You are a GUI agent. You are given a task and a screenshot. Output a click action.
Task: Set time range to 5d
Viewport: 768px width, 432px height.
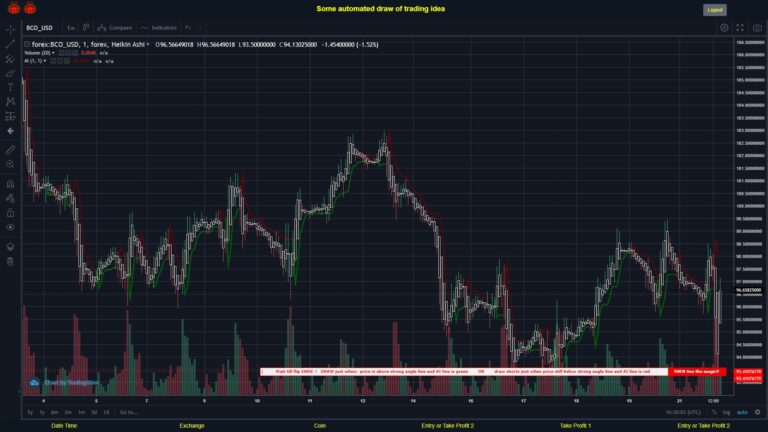(94, 412)
